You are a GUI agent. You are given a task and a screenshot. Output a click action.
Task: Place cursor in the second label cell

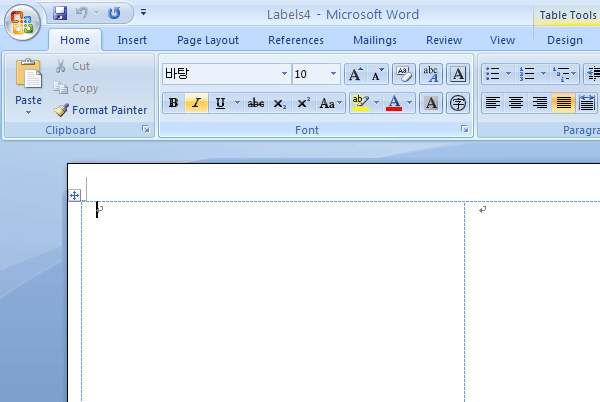click(533, 301)
